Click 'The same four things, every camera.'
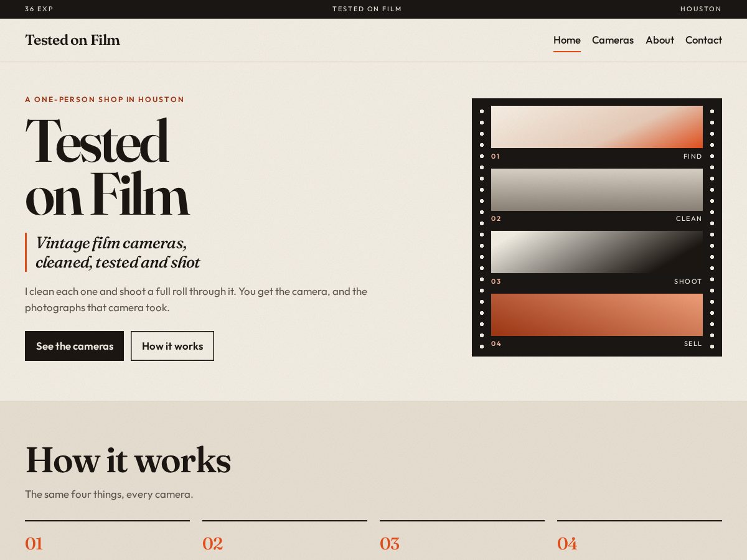Viewport: 747px width, 560px height. [109, 495]
